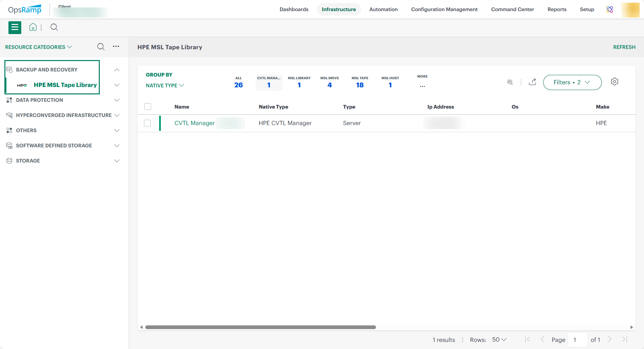Open resource categories more options ellipsis
The width and height of the screenshot is (644, 349).
116,47
